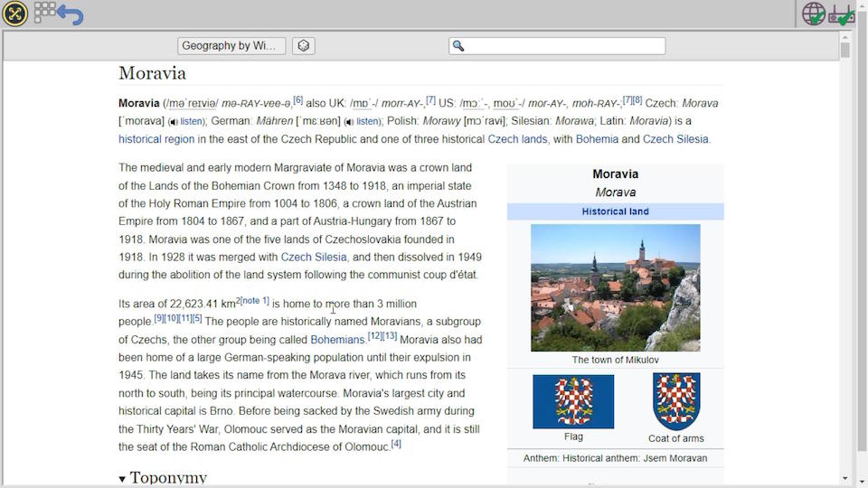This screenshot has width=868, height=488.
Task: Open the [note 1] reference
Action: click(x=255, y=300)
